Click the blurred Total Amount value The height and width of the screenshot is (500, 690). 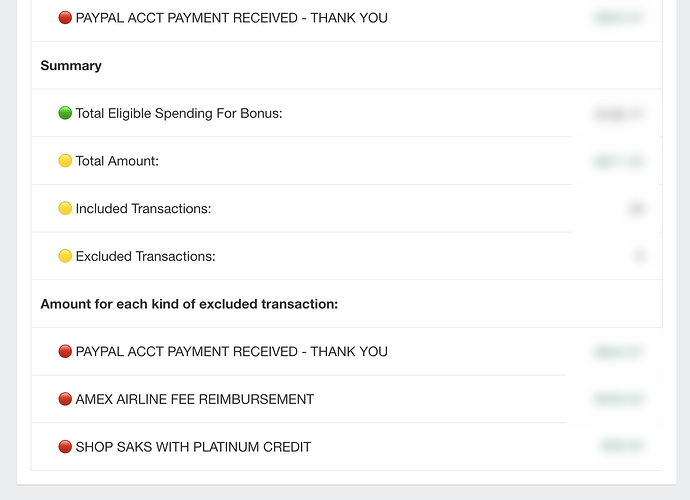click(619, 162)
